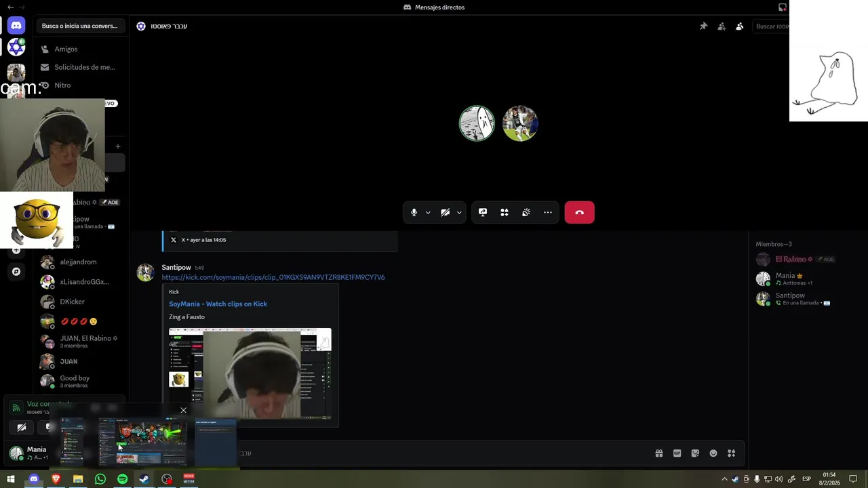Turn on camera in call controls
The width and height of the screenshot is (868, 488).
pos(445,212)
